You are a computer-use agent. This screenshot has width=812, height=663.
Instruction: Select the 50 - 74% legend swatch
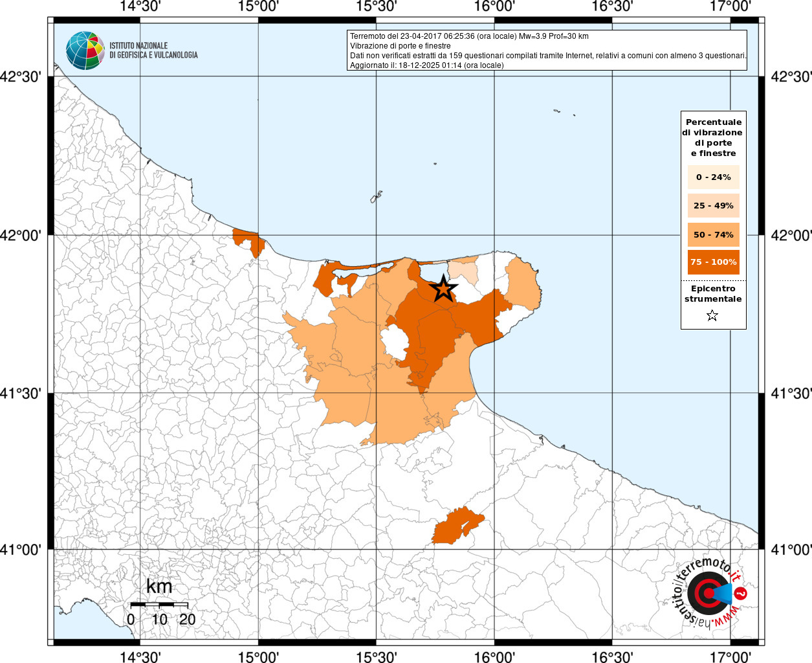pos(713,234)
